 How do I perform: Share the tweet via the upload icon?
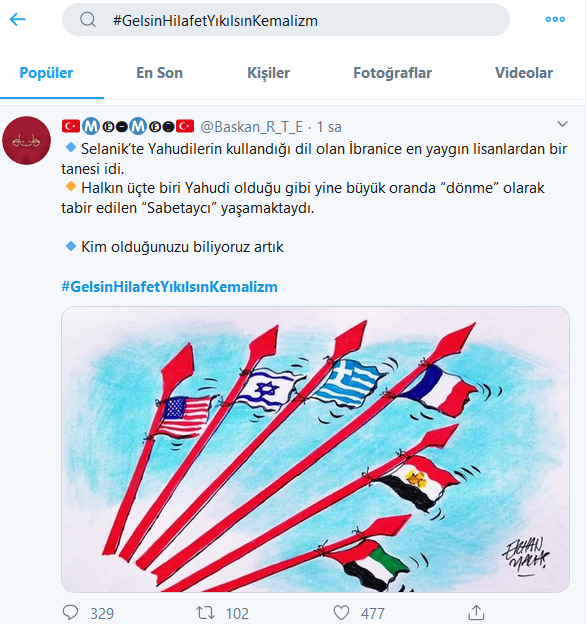click(476, 612)
